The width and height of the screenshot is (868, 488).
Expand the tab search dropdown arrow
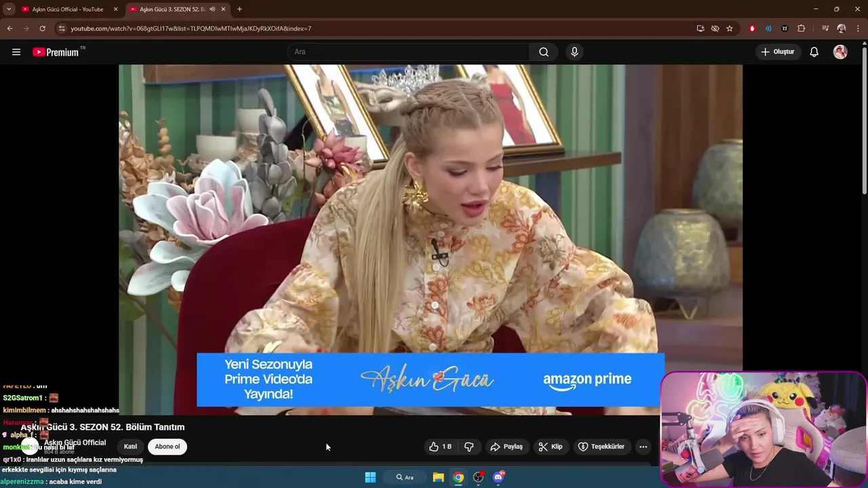click(x=9, y=9)
